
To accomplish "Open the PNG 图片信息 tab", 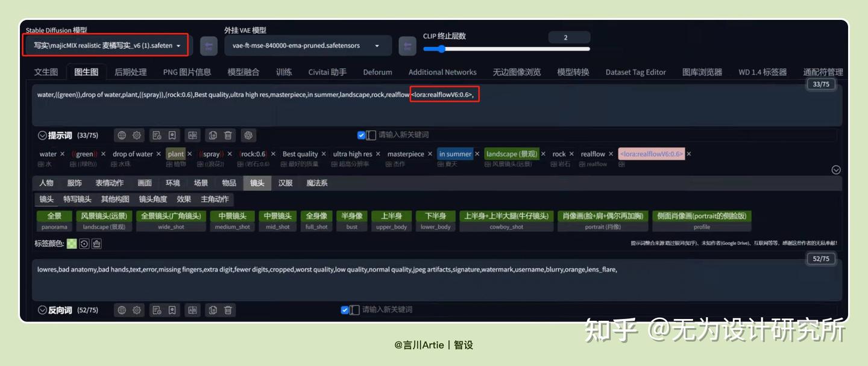I will tap(187, 72).
